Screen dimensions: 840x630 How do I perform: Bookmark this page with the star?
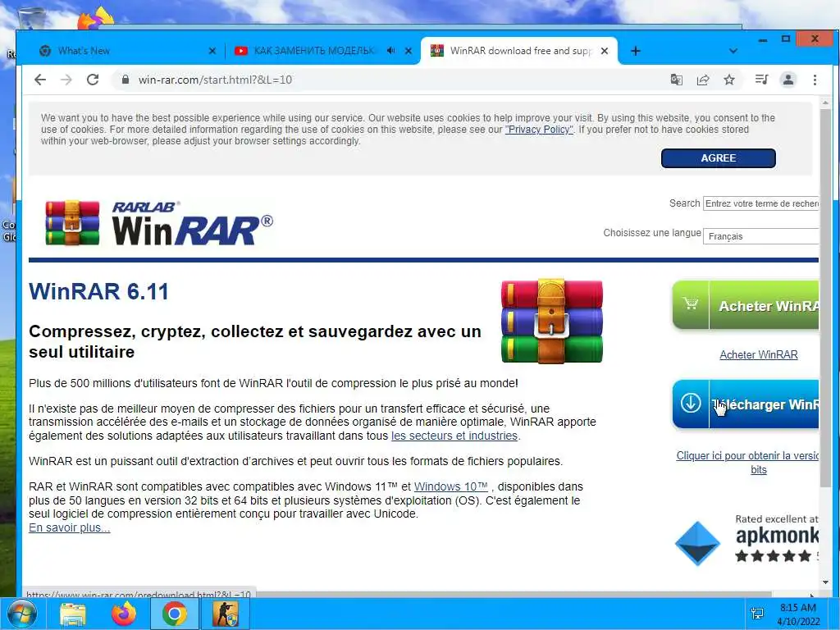729,80
